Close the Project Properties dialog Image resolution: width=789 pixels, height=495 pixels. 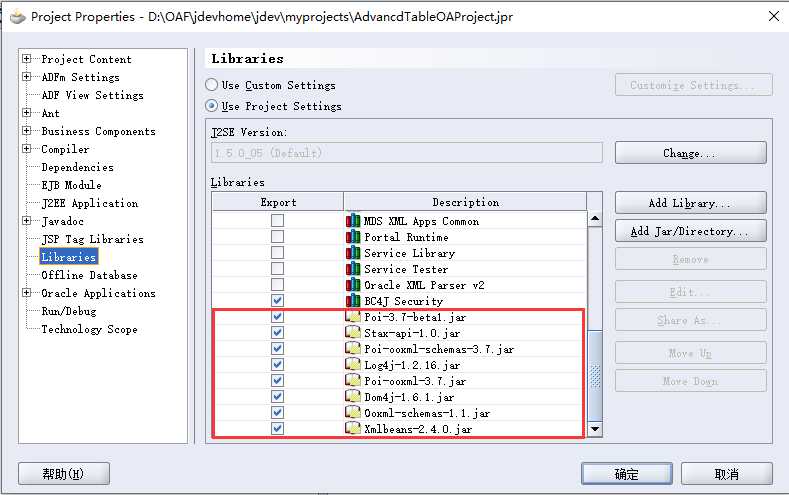coord(774,16)
